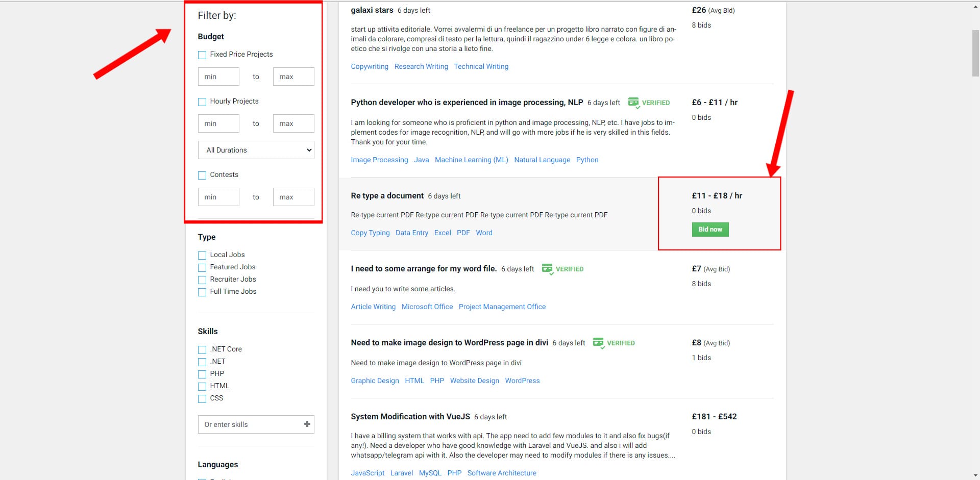
Task: Click the MySQL skill tag
Action: pos(430,473)
